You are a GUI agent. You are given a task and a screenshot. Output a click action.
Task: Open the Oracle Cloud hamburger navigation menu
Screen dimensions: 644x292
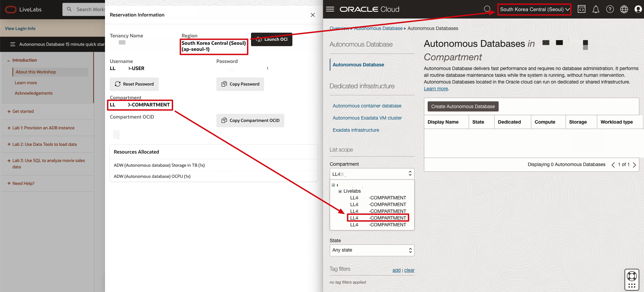pos(330,9)
